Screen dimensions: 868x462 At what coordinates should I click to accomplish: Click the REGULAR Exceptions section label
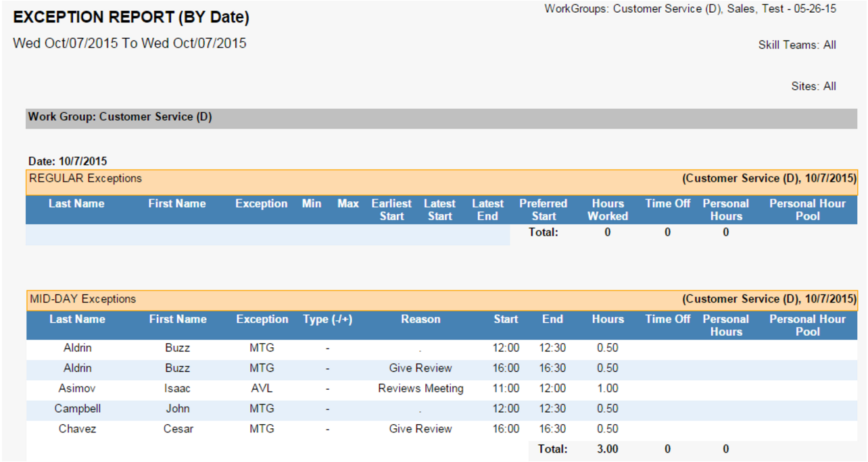pos(86,179)
